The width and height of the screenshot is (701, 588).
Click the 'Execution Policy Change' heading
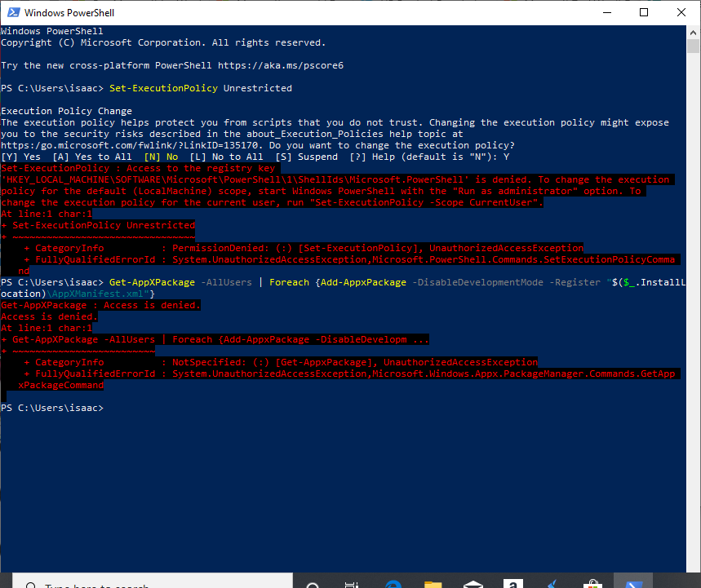coord(67,111)
